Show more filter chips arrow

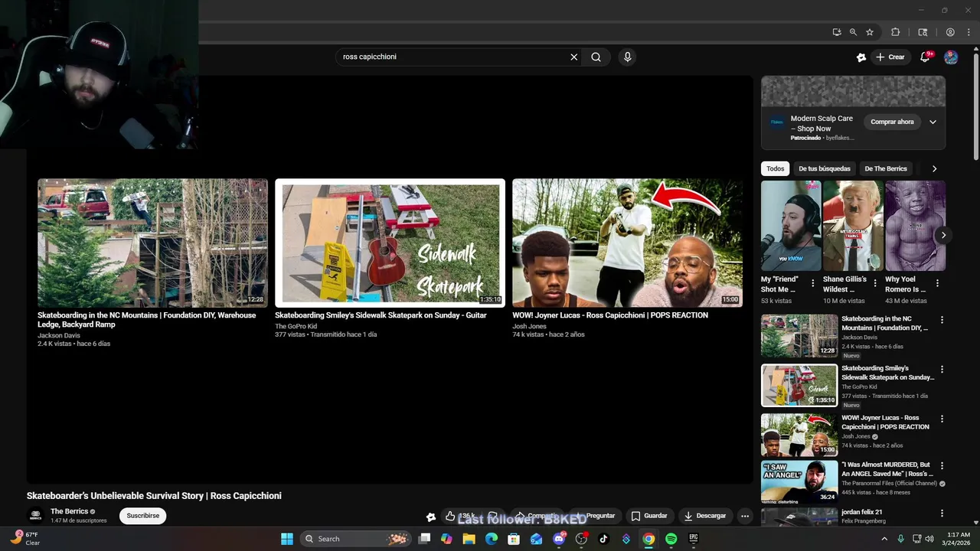[x=934, y=168]
